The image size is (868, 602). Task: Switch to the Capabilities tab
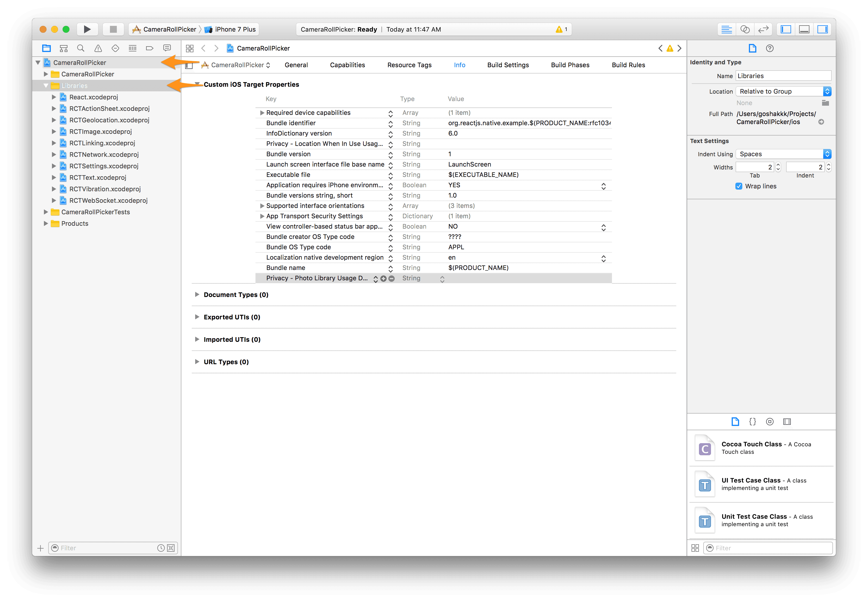click(348, 65)
